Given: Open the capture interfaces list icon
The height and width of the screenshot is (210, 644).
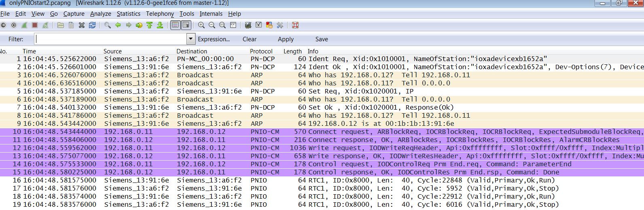Looking at the screenshot, I should 3,25.
